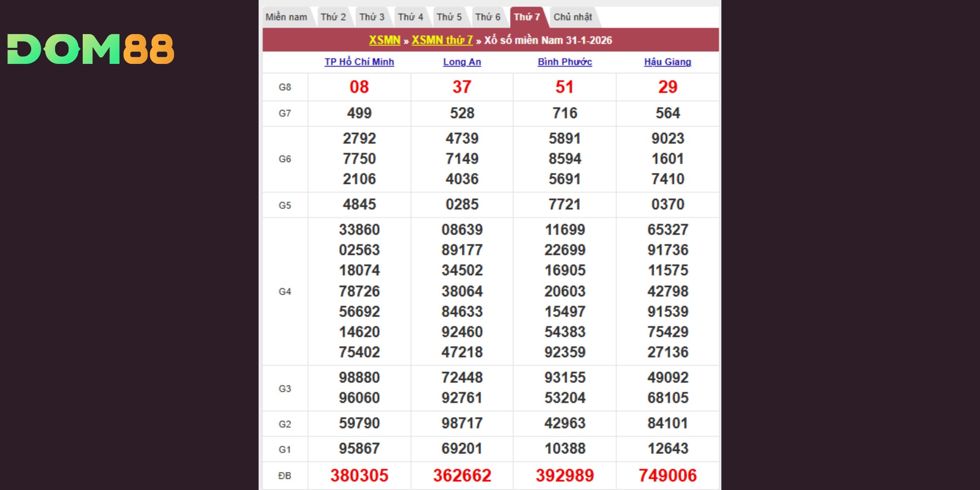
Task: Open the Thứ 5 tab
Action: pyautogui.click(x=449, y=17)
